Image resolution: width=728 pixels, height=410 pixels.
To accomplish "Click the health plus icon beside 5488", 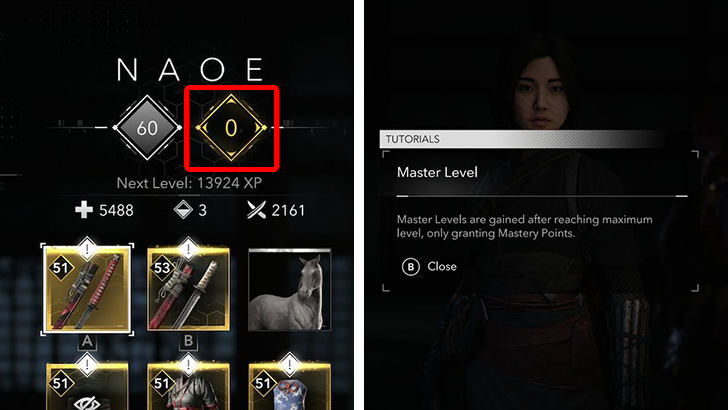I will coord(84,210).
